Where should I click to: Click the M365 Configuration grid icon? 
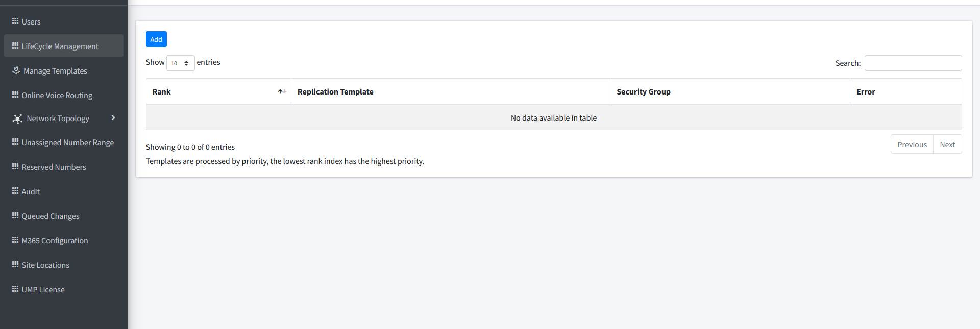[x=15, y=240]
